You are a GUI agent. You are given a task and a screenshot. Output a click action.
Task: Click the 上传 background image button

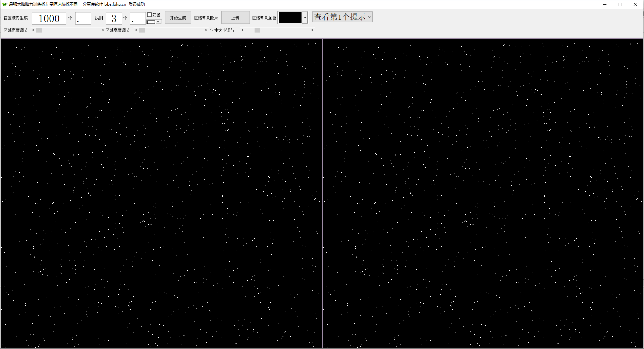pos(235,18)
